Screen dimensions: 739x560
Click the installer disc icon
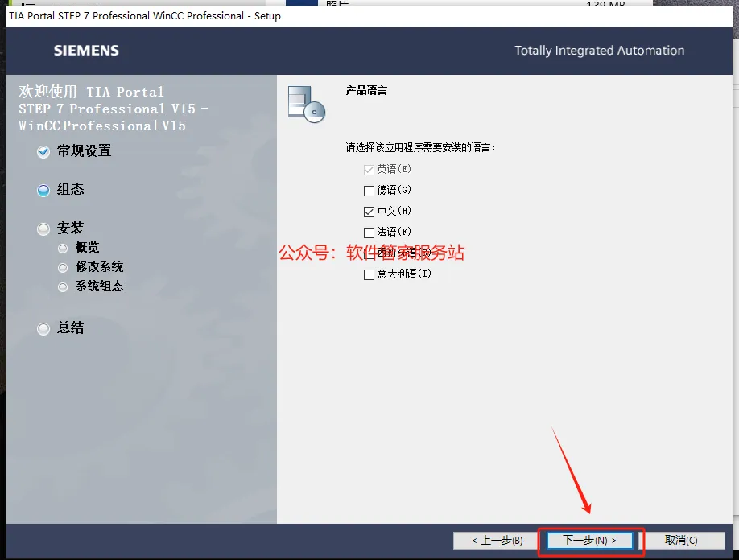point(307,104)
